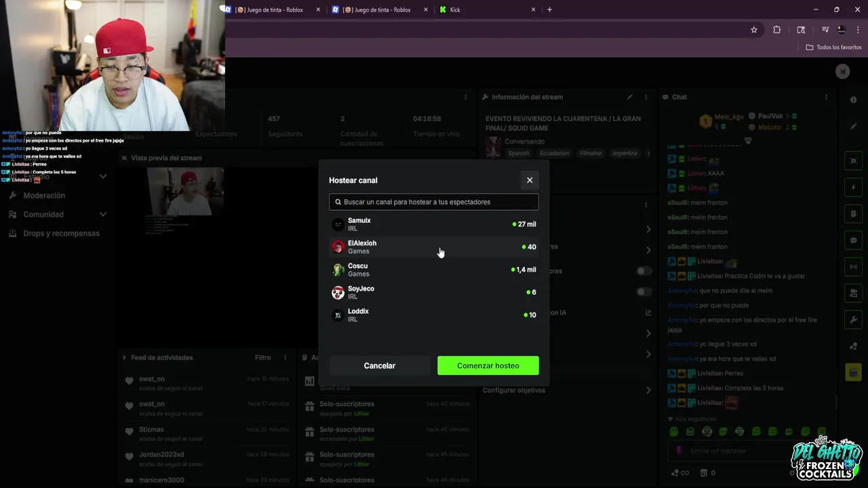
Task: Toggle document actions icon in right sidebar
Action: click(x=853, y=213)
